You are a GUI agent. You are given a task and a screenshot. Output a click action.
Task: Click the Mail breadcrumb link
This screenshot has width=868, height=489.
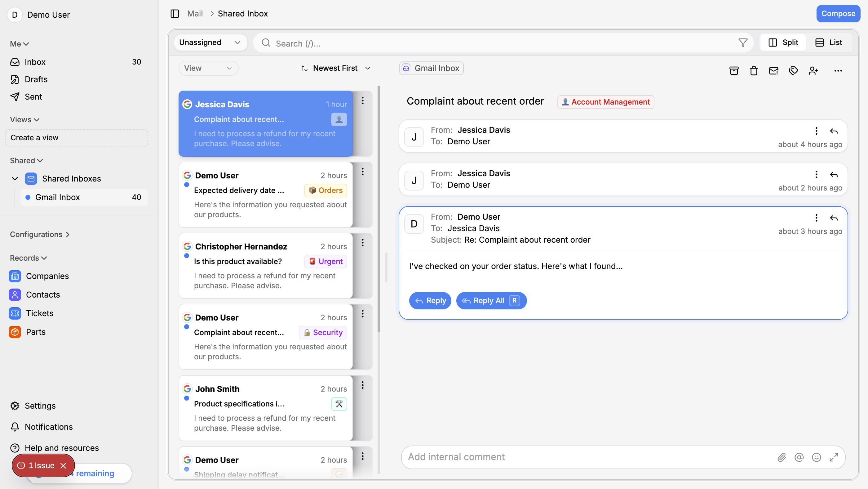pos(195,13)
